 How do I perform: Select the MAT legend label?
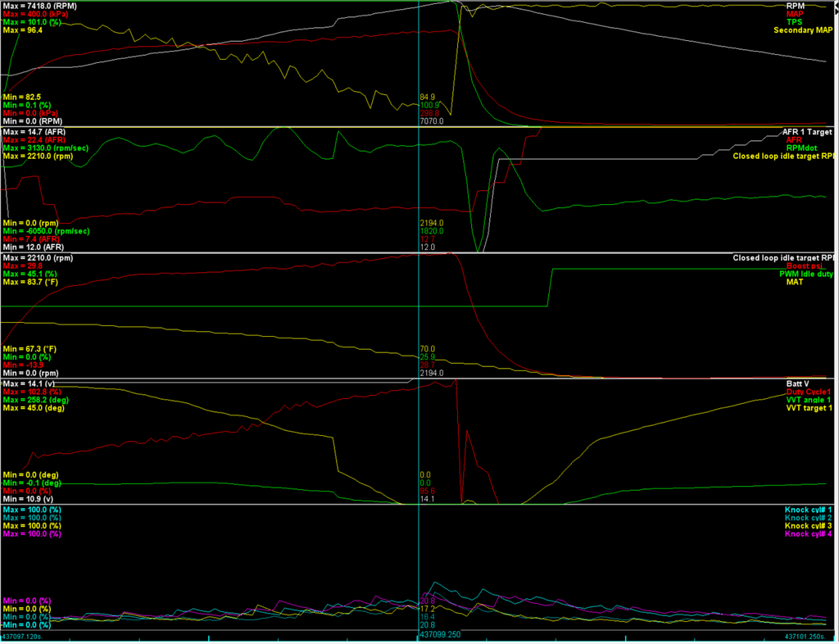795,282
